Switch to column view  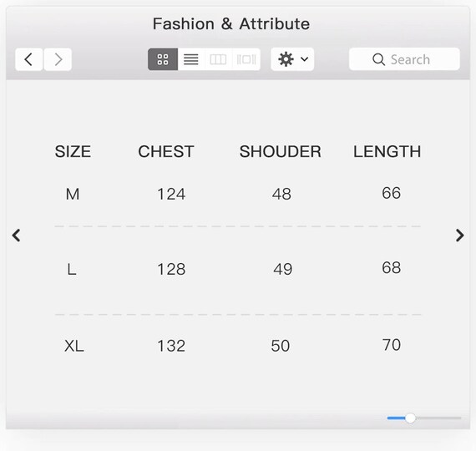[218, 59]
